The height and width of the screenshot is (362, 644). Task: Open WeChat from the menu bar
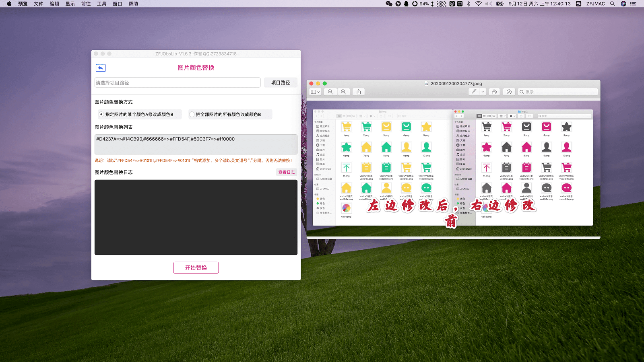click(x=389, y=4)
